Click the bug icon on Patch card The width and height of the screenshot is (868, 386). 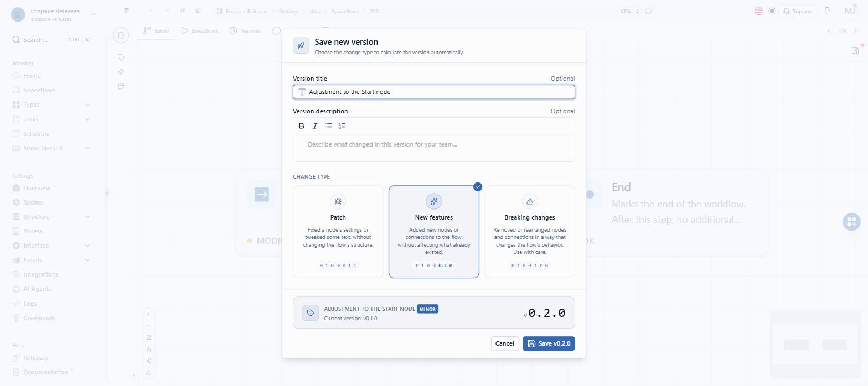point(338,201)
